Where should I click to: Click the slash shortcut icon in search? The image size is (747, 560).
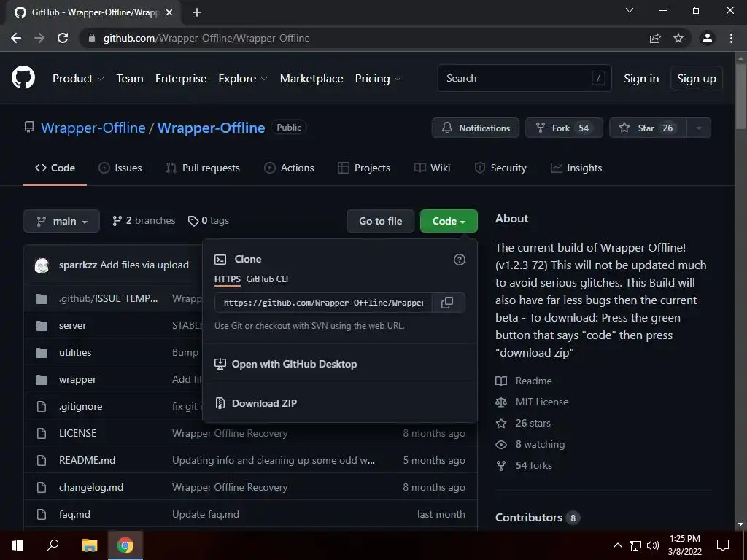(598, 78)
